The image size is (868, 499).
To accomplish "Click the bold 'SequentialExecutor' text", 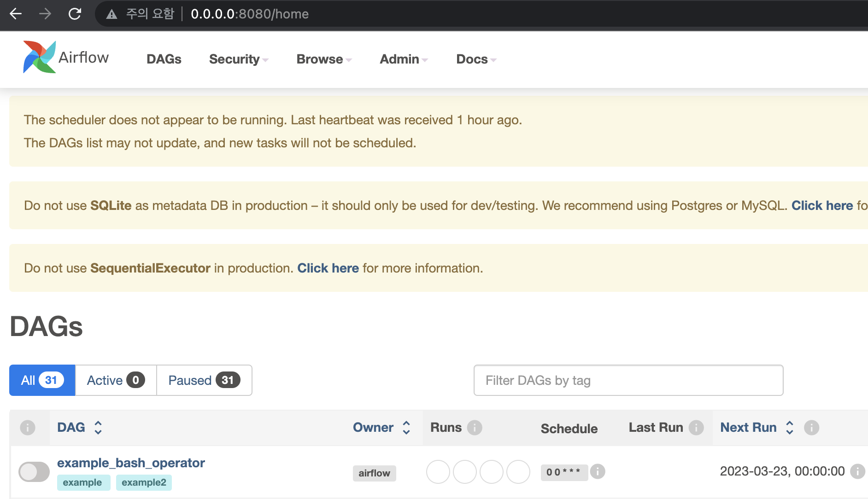I will pos(150,268).
